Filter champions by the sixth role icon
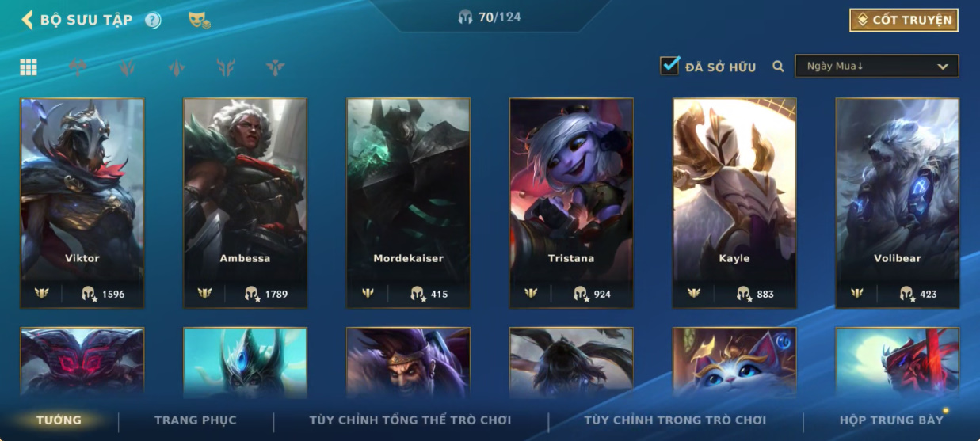 click(275, 67)
